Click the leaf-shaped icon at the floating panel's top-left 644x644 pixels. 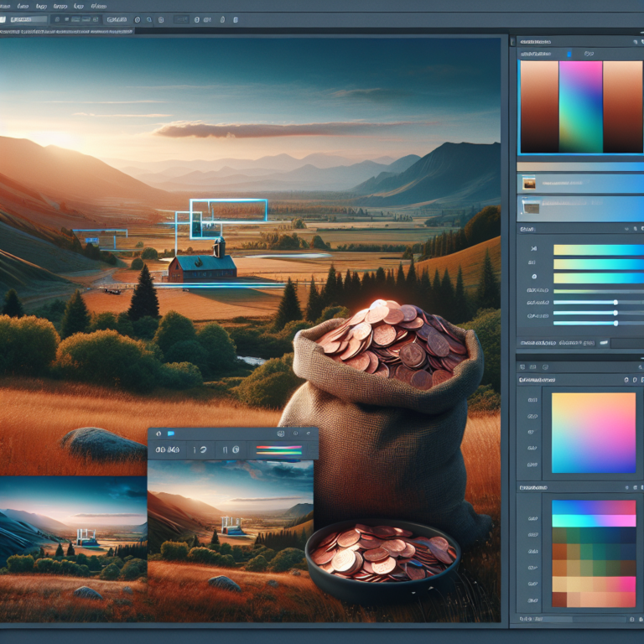click(x=158, y=434)
